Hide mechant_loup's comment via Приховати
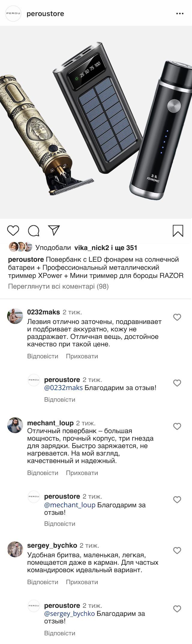 coord(82,473)
